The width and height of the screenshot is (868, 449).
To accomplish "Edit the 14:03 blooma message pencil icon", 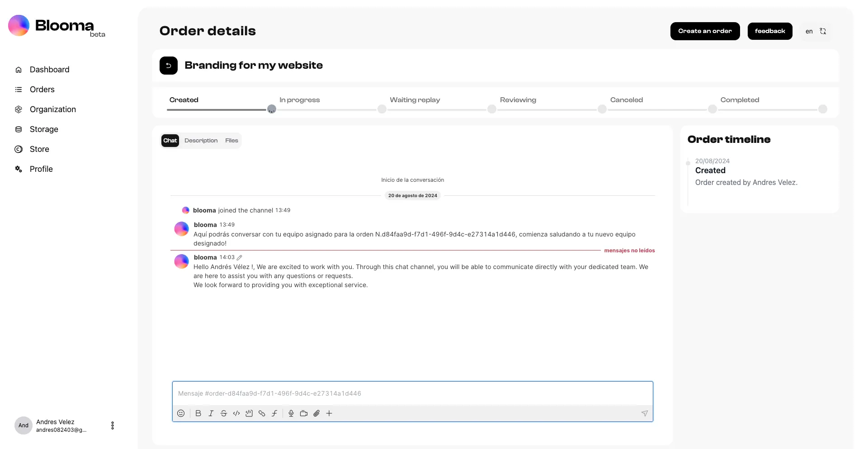I will pos(240,257).
